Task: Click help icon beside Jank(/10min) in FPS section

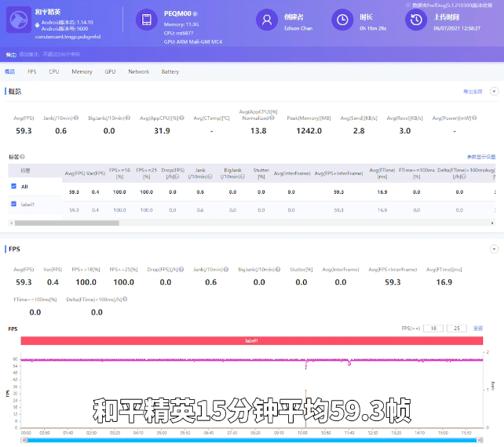Action: 226,270
